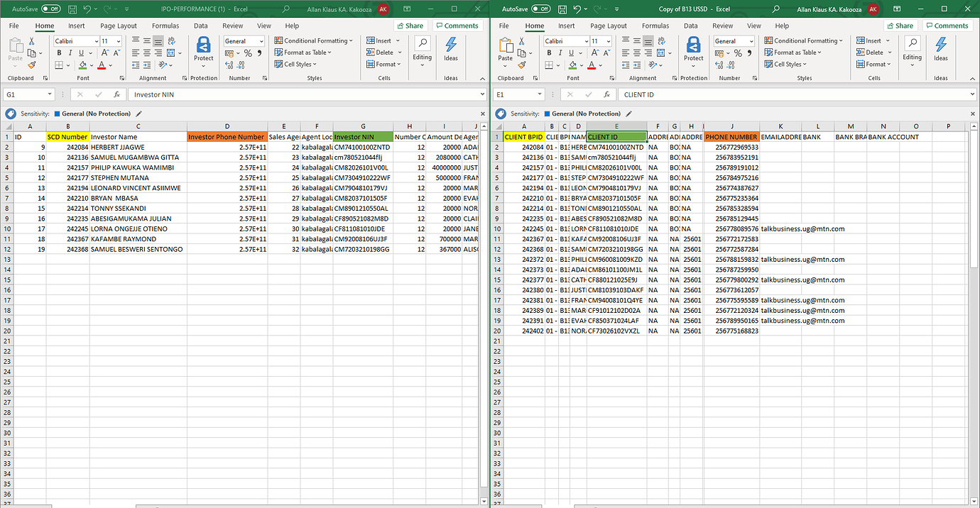Undo last action via Quick Access Toolbar
Viewport: 980px width, 508px height.
[84, 8]
